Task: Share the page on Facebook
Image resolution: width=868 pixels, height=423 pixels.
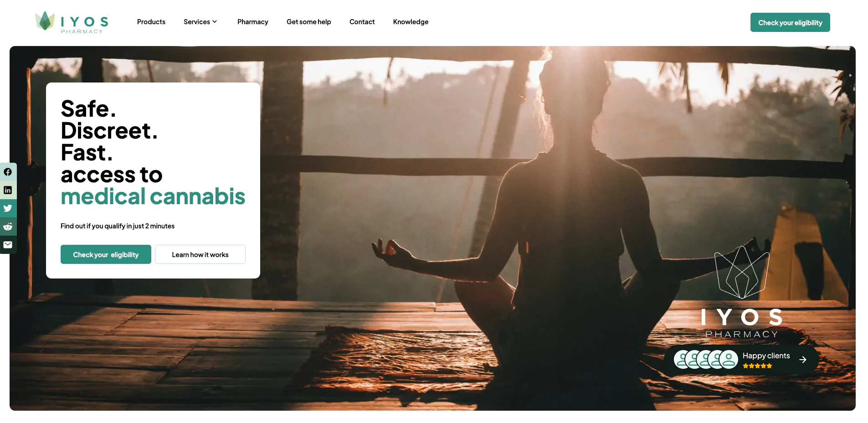Action: [x=8, y=172]
